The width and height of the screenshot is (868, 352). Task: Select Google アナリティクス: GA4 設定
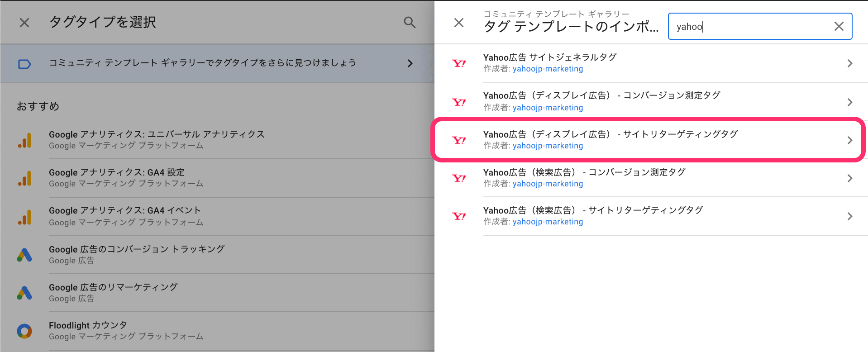tap(217, 178)
